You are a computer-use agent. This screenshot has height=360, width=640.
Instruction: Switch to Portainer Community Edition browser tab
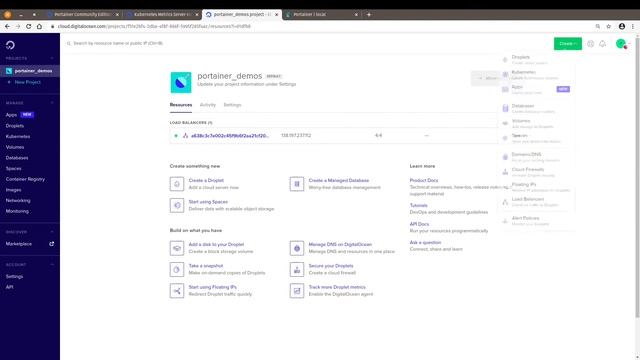pos(83,14)
